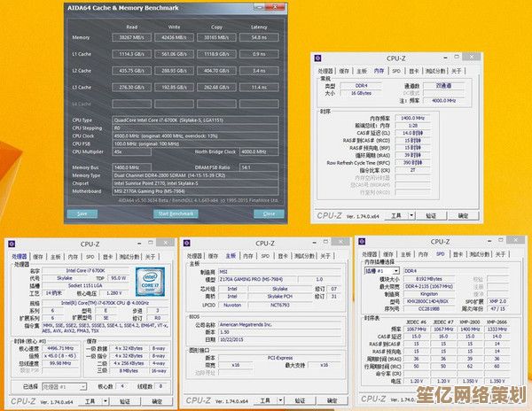This screenshot has width=532, height=411.
Task: Click Close button at bottom of AIDA64
Action: 269,213
